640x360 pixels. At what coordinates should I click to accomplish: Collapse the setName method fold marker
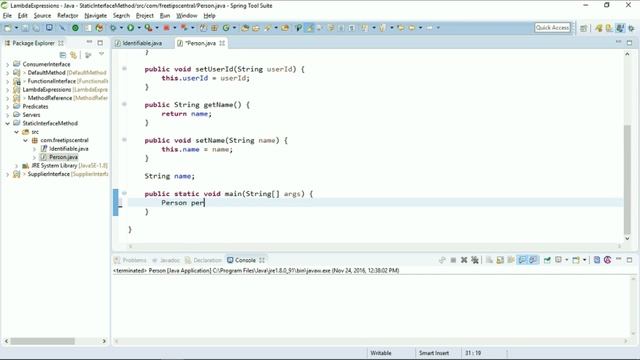[x=124, y=140]
